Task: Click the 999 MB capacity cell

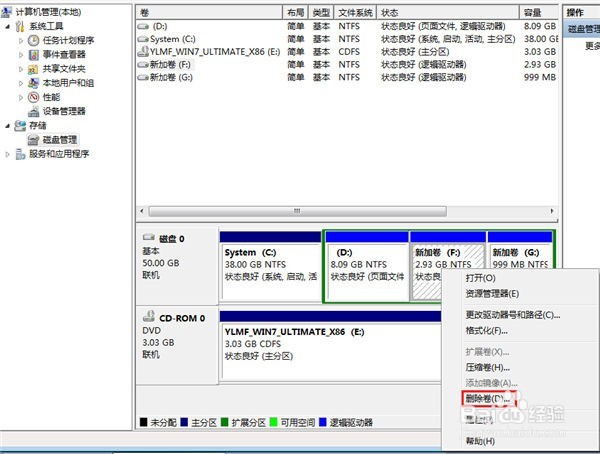Action: (540, 77)
